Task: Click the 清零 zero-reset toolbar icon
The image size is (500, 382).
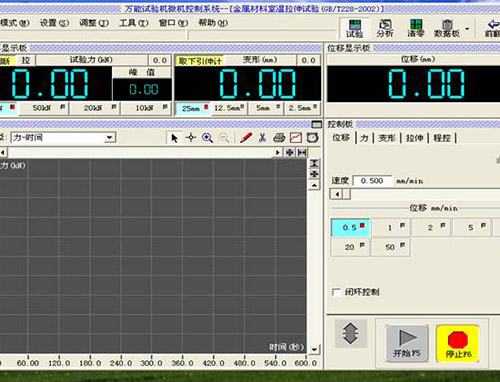Action: [x=416, y=28]
